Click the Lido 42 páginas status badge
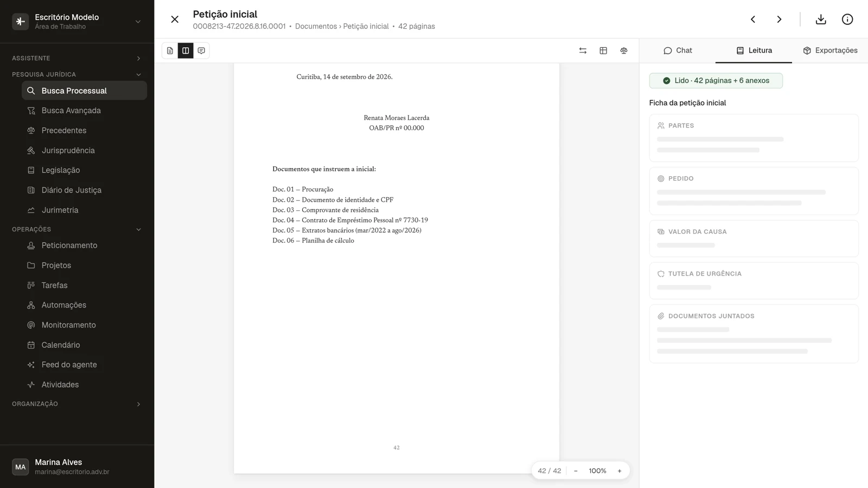 (x=716, y=81)
